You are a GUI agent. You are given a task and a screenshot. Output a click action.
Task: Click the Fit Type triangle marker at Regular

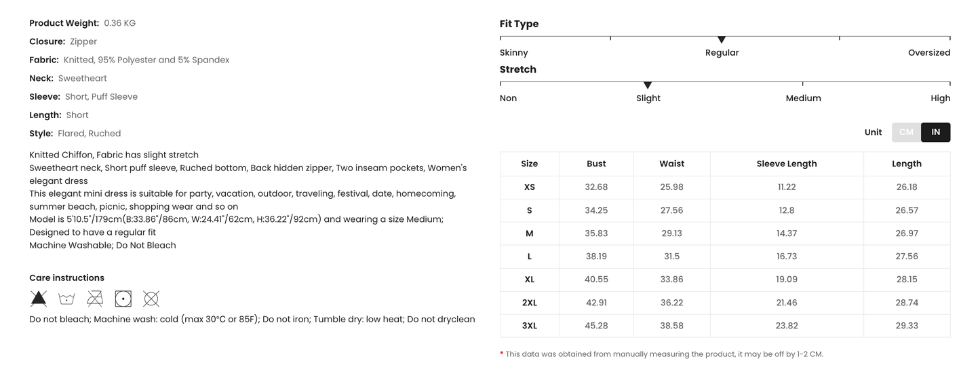(722, 40)
